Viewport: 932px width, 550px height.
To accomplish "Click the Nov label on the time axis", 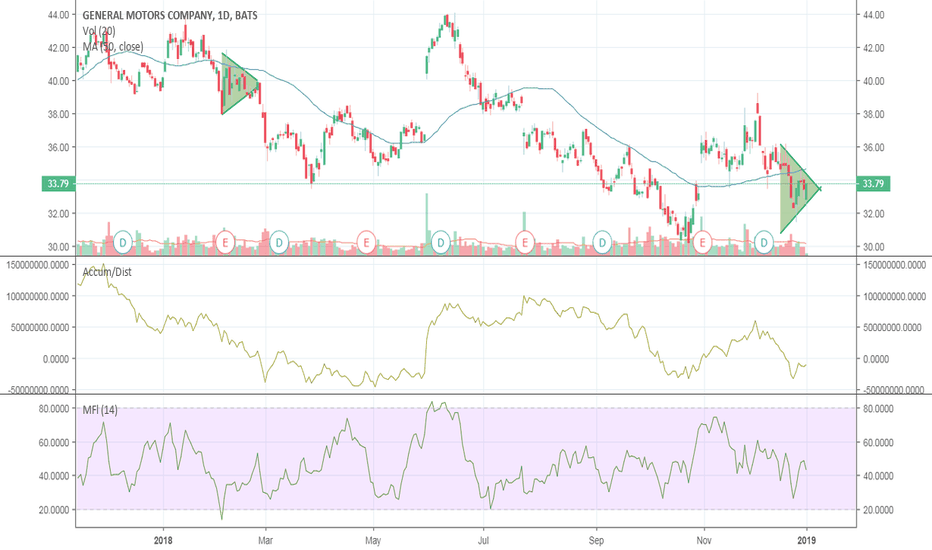I will tap(704, 540).
